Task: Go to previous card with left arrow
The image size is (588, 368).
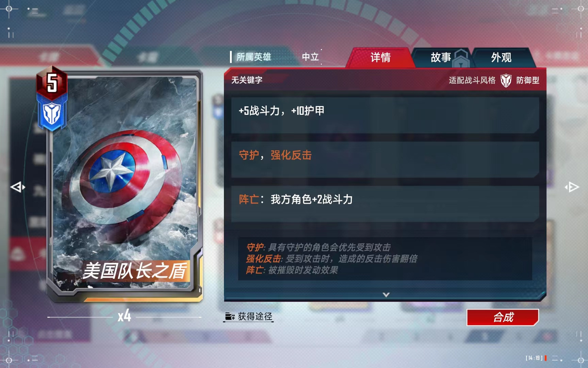Action: point(18,187)
